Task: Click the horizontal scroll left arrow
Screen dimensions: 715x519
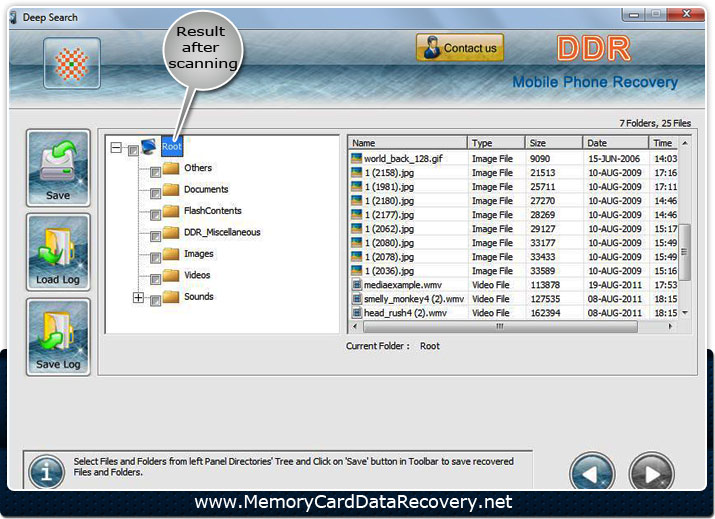Action: click(x=355, y=327)
